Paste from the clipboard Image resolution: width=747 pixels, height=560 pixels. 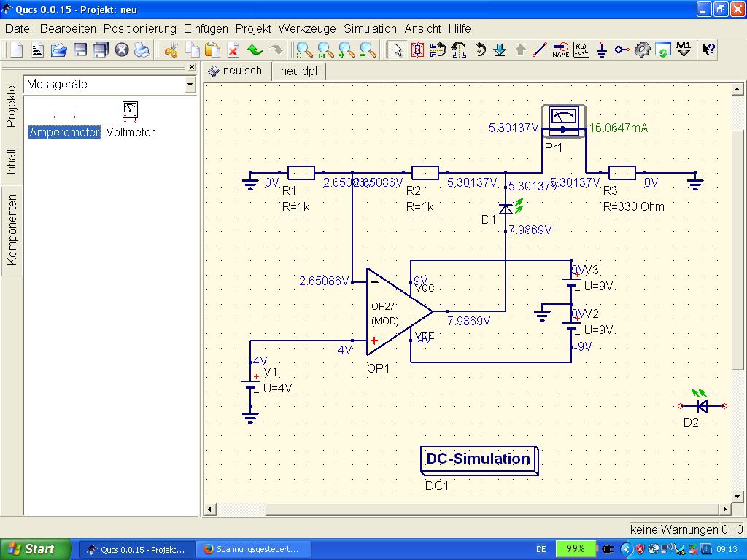click(x=212, y=50)
